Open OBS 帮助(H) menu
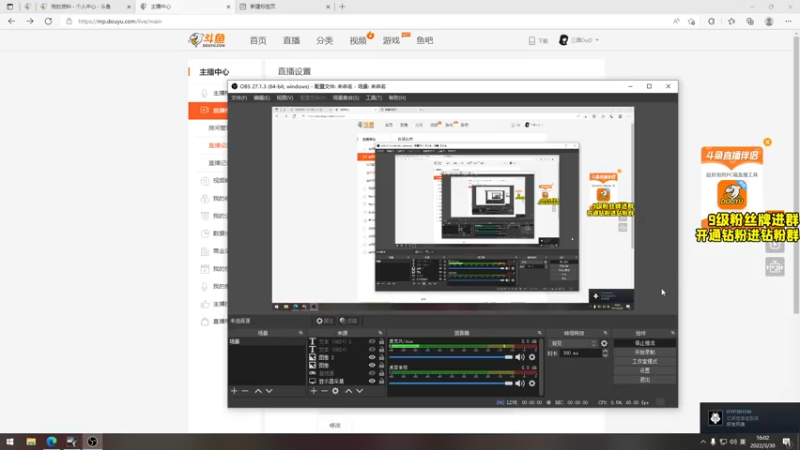The image size is (800, 450). tap(397, 97)
